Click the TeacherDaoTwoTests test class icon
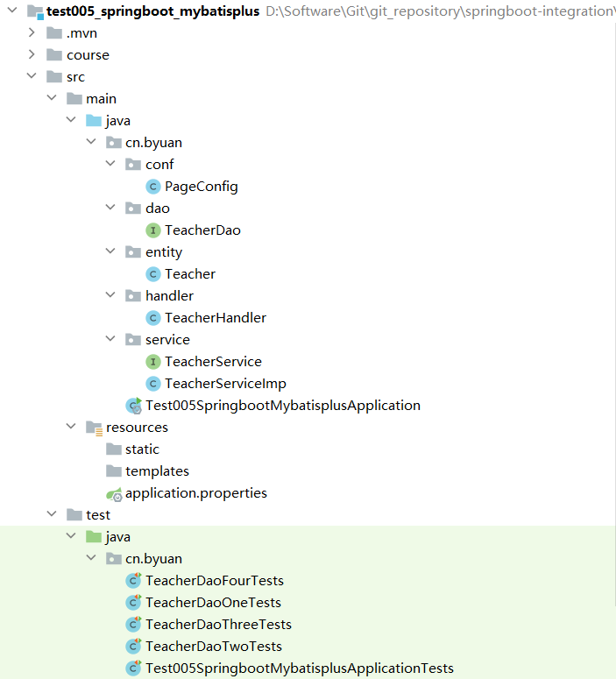616x679 pixels. coord(133,646)
